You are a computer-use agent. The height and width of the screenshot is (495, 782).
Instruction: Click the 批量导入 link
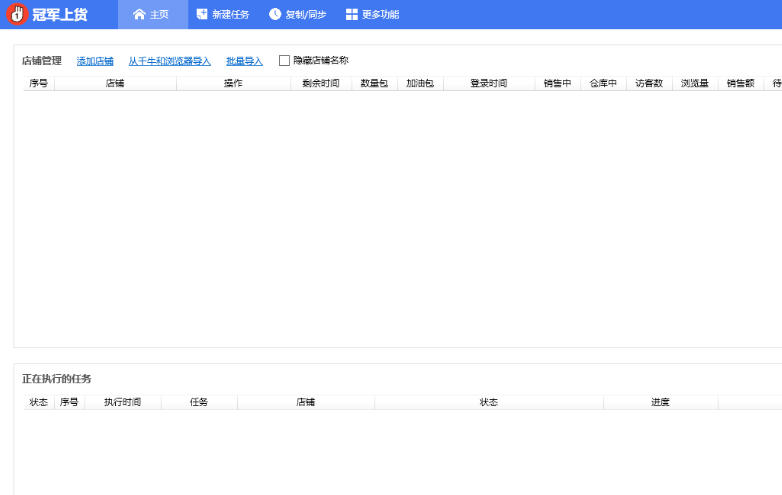pos(244,61)
